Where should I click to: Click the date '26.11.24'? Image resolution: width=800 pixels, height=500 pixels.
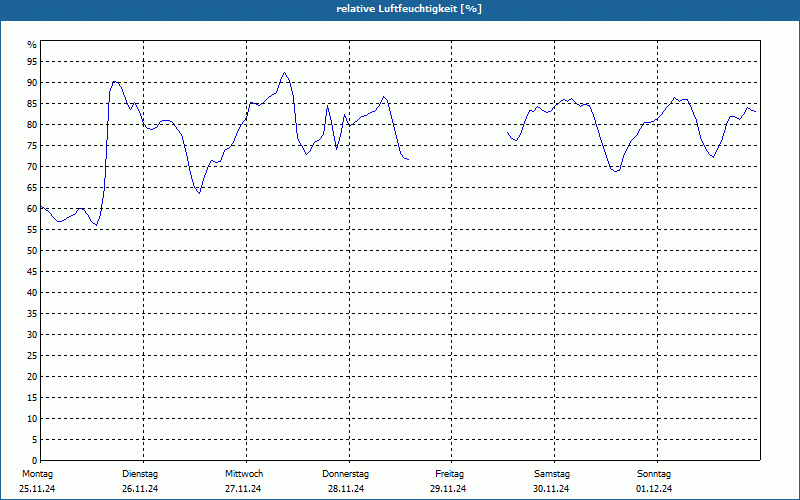click(x=140, y=489)
